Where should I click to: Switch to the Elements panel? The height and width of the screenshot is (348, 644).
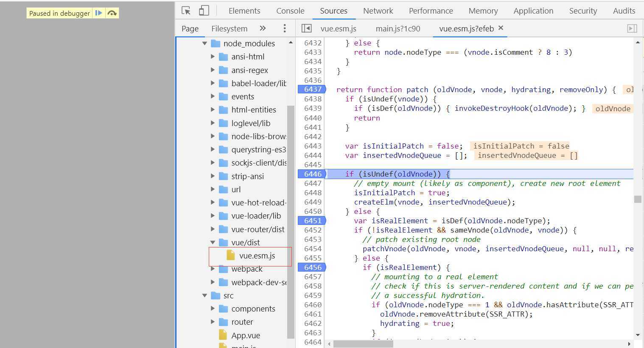coord(244,11)
